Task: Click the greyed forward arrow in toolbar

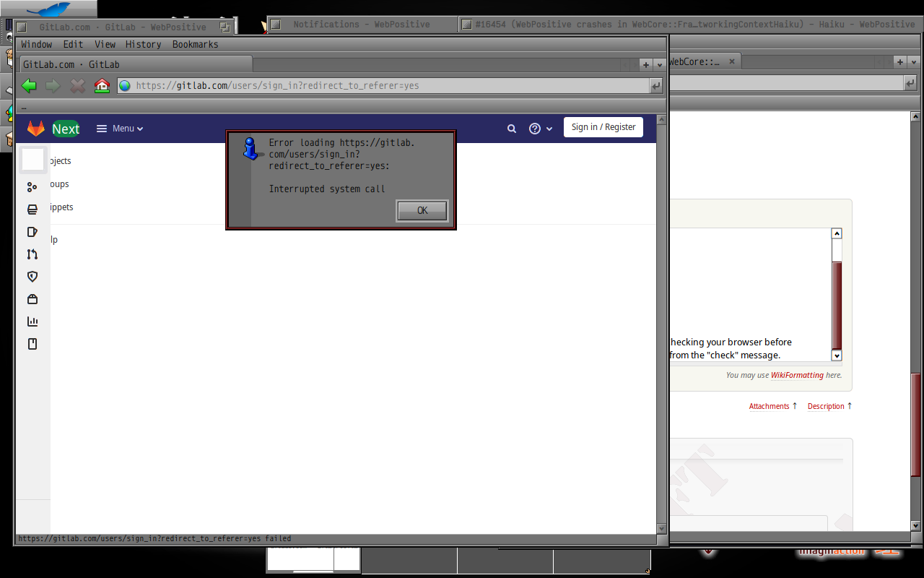Action: pos(53,86)
